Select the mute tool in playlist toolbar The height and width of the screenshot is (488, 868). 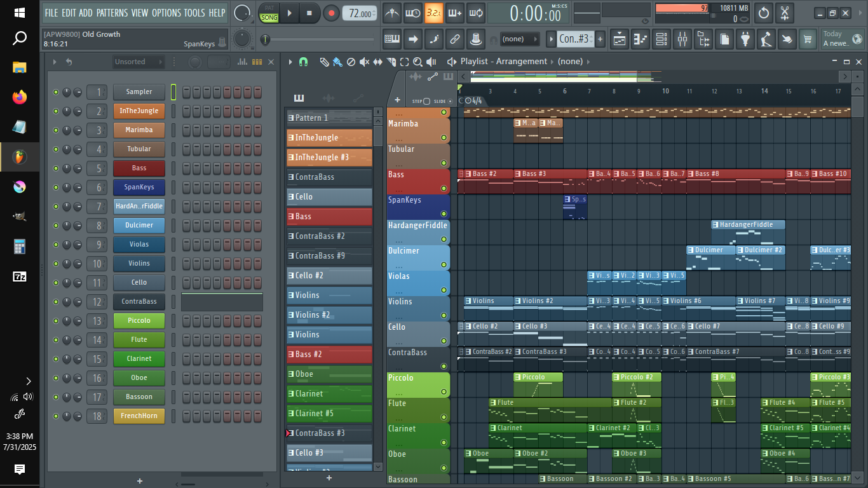point(364,62)
